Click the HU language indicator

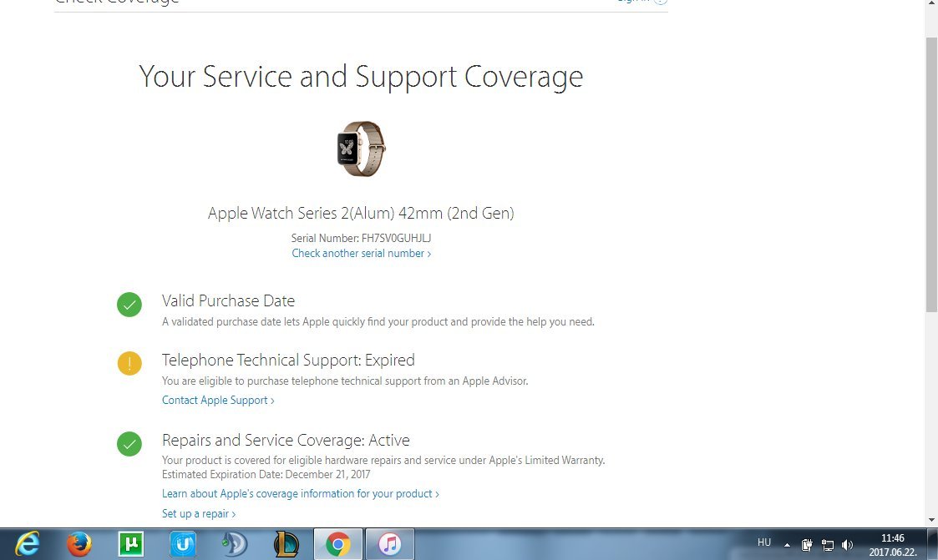click(764, 542)
